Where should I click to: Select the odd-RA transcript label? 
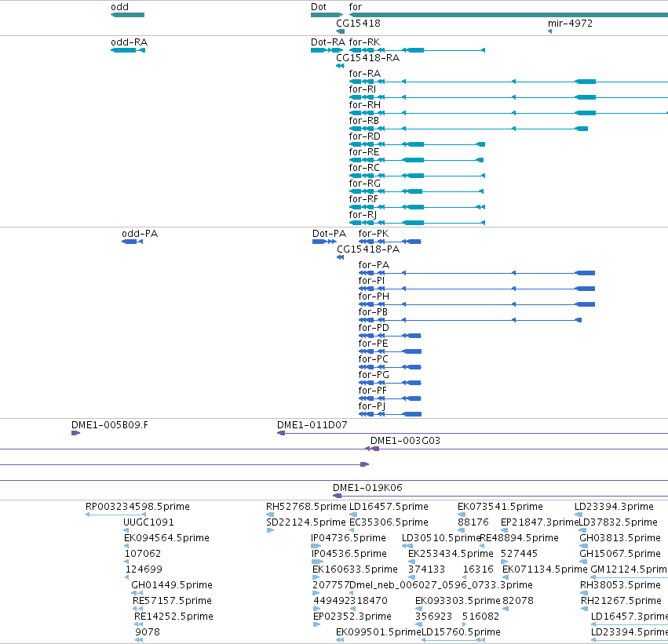click(129, 42)
